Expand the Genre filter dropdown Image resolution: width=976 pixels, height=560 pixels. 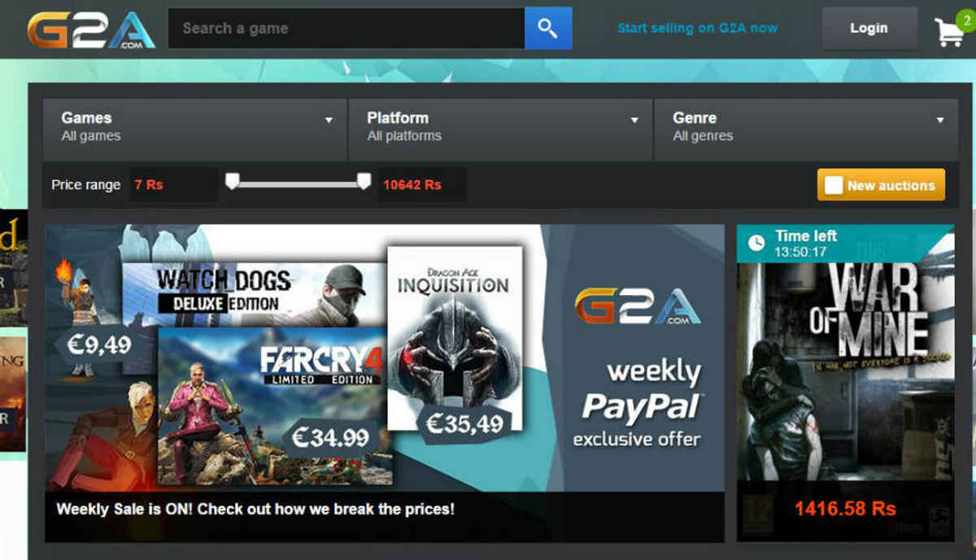[x=806, y=128]
